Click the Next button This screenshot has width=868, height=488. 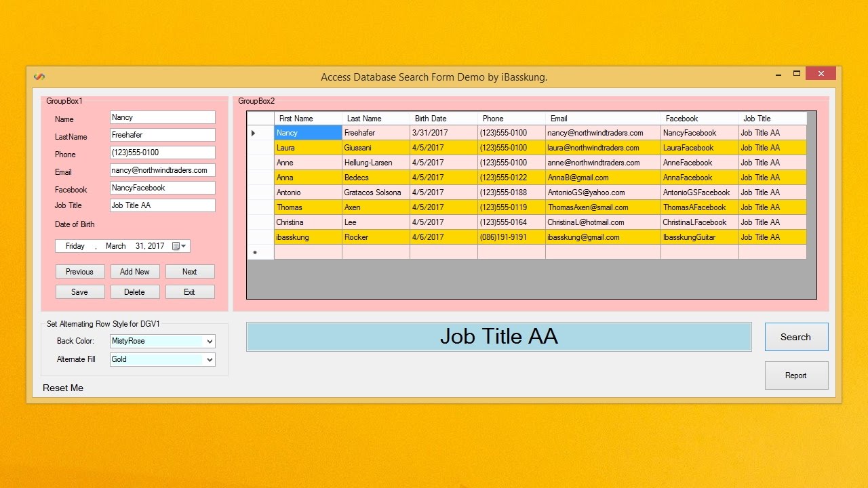tap(190, 272)
